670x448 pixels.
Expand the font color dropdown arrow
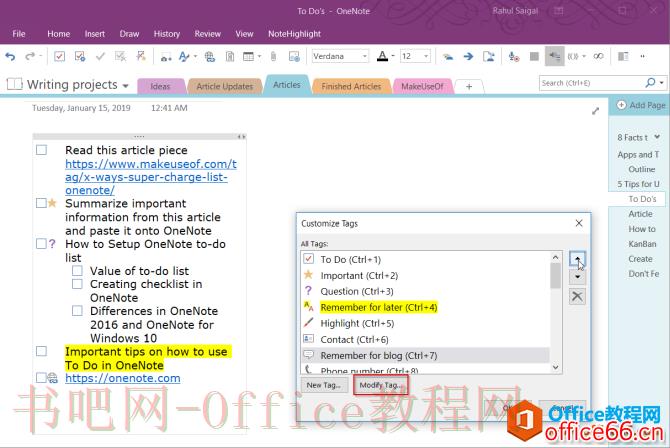click(x=393, y=56)
